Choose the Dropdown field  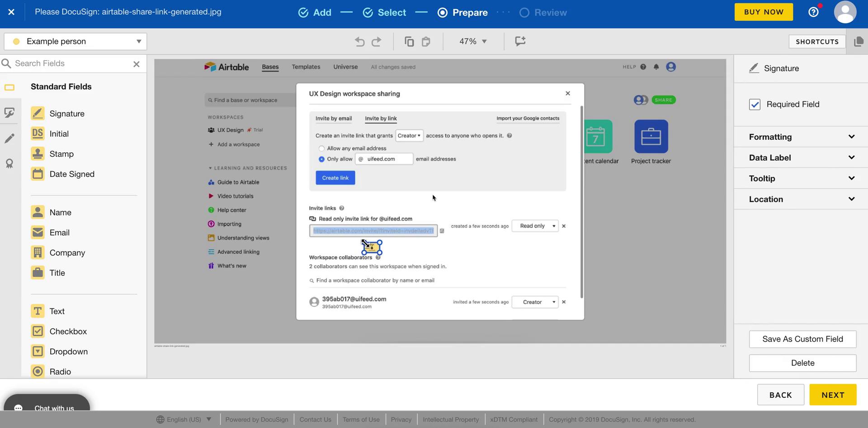click(59, 352)
